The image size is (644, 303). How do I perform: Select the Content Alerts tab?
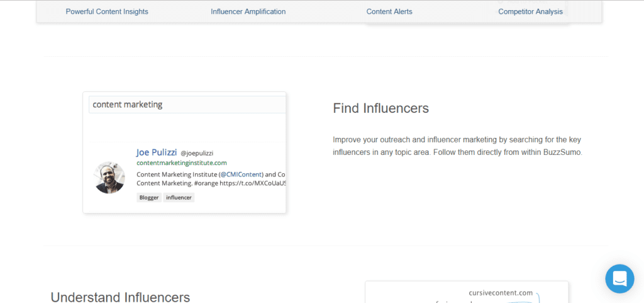point(389,11)
